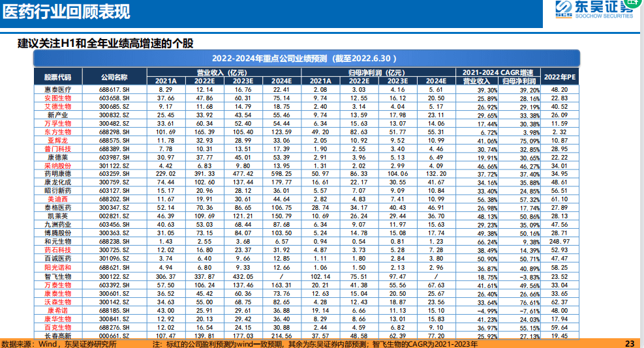This screenshot has height=348, width=644.
Task: Click the CAGR value -7.61%
Action: coord(529,311)
